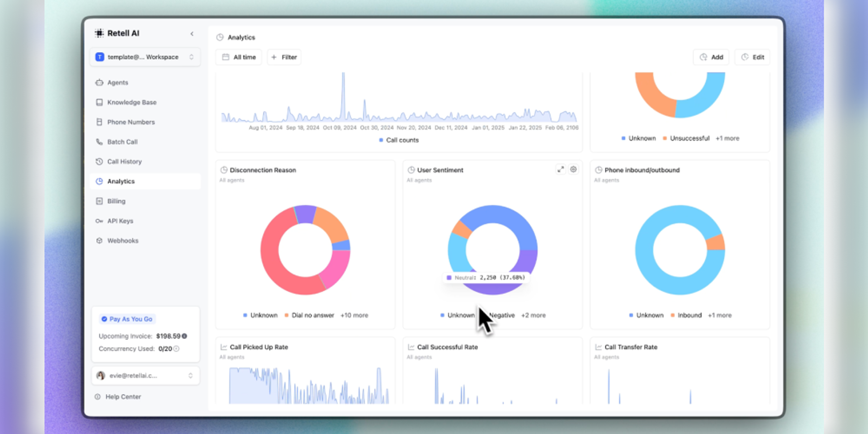Toggle the Call counts legend entry
Viewport: 868px width, 434px height.
pos(399,140)
